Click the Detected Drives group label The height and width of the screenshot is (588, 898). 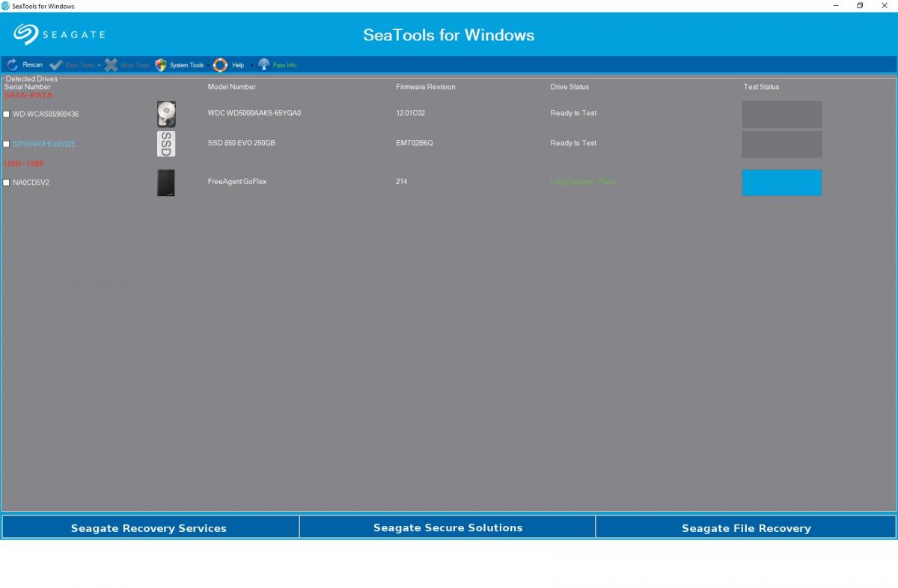click(x=31, y=79)
